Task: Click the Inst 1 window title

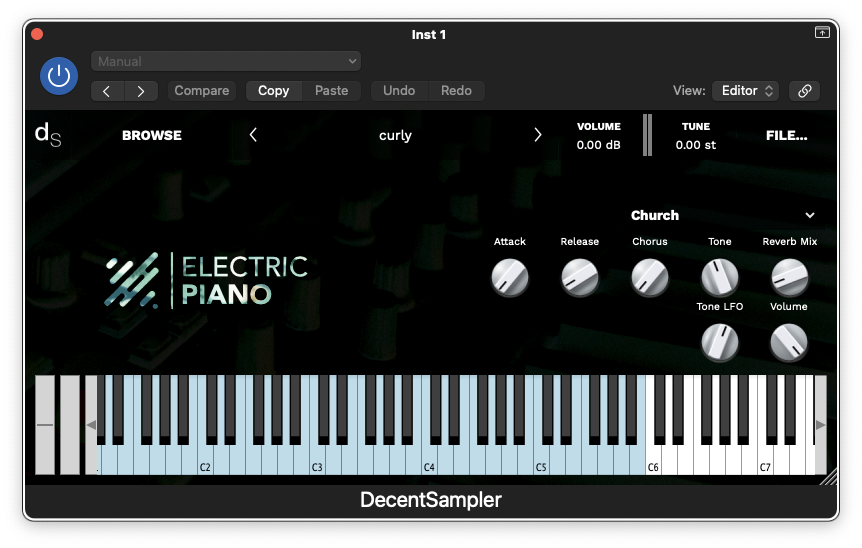Action: [429, 35]
